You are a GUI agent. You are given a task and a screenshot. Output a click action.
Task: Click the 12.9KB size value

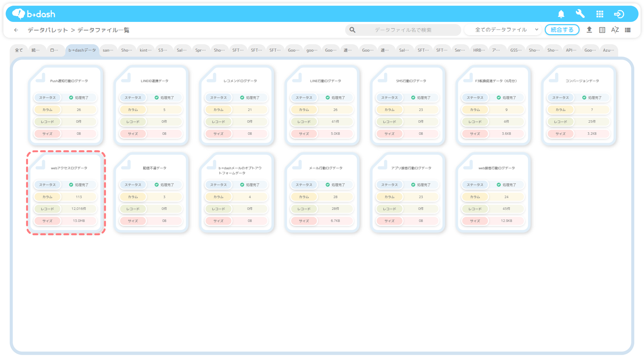click(506, 221)
